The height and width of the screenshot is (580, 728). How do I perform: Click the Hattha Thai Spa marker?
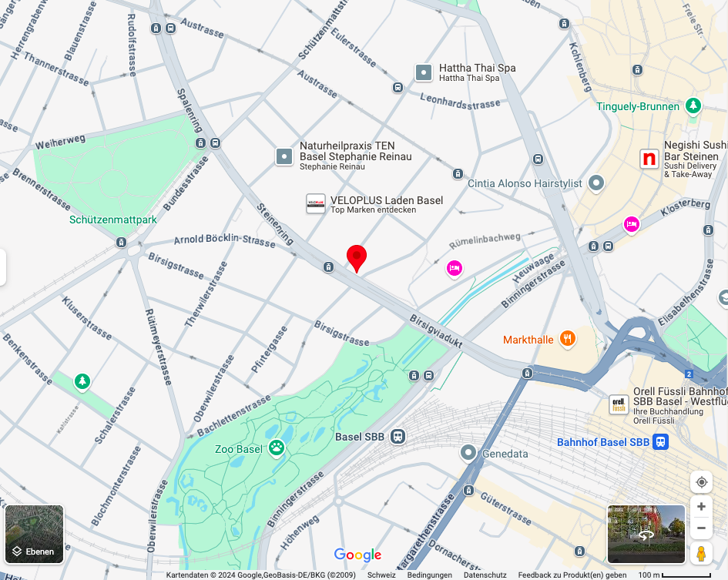coord(424,72)
